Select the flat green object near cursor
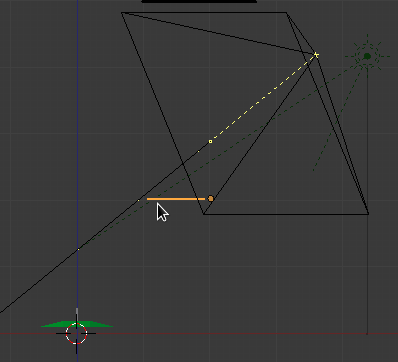This screenshot has width=398, height=362. pos(76,324)
